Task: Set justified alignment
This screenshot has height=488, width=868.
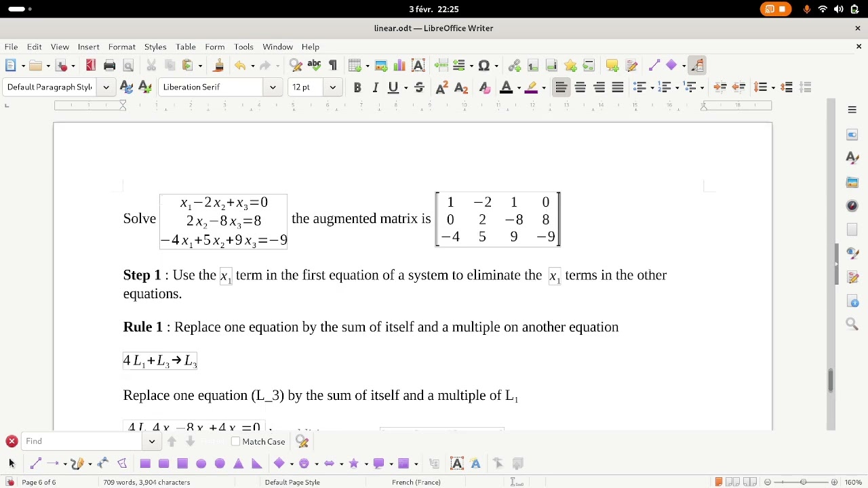Action: [618, 87]
